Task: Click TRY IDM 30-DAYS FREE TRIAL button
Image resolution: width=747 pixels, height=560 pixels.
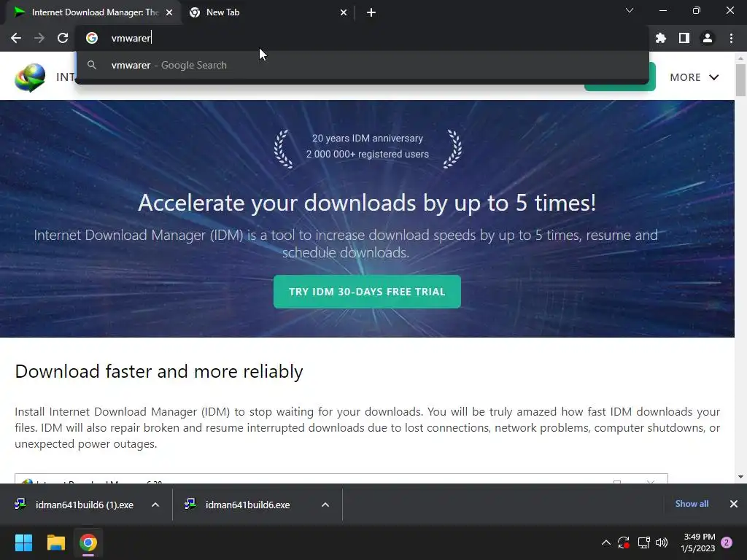Action: (367, 292)
